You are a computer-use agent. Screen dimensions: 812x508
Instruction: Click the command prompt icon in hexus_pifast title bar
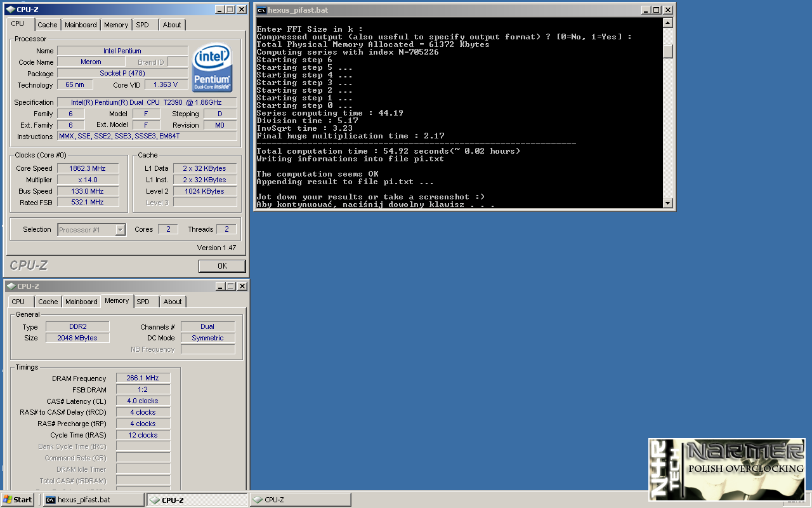pos(261,10)
